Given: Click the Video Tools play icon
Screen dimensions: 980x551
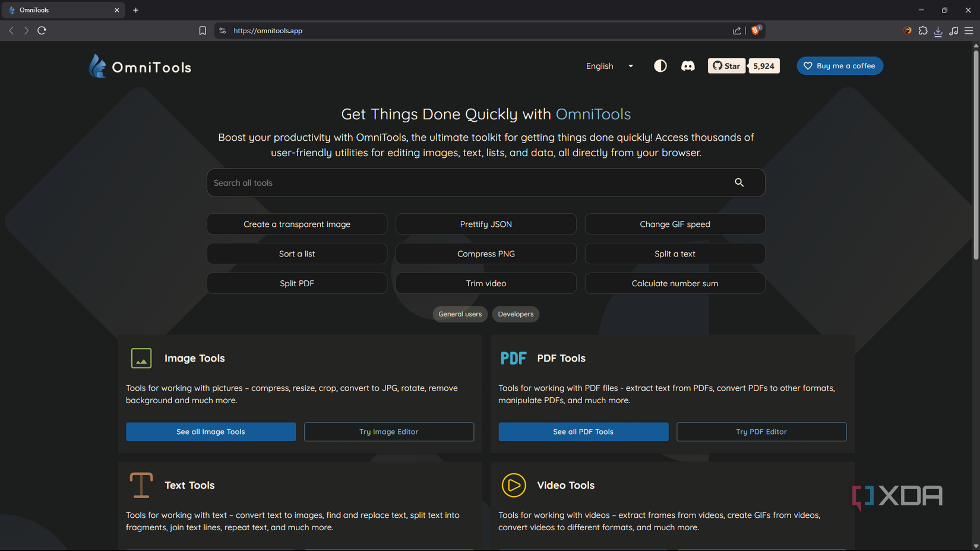Looking at the screenshot, I should coord(514,485).
